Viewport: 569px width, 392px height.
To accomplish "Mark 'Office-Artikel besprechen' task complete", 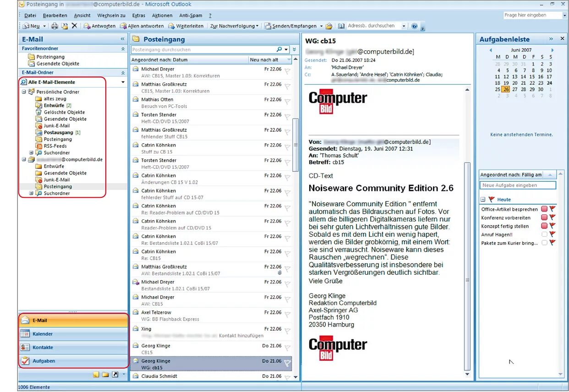I will [544, 209].
